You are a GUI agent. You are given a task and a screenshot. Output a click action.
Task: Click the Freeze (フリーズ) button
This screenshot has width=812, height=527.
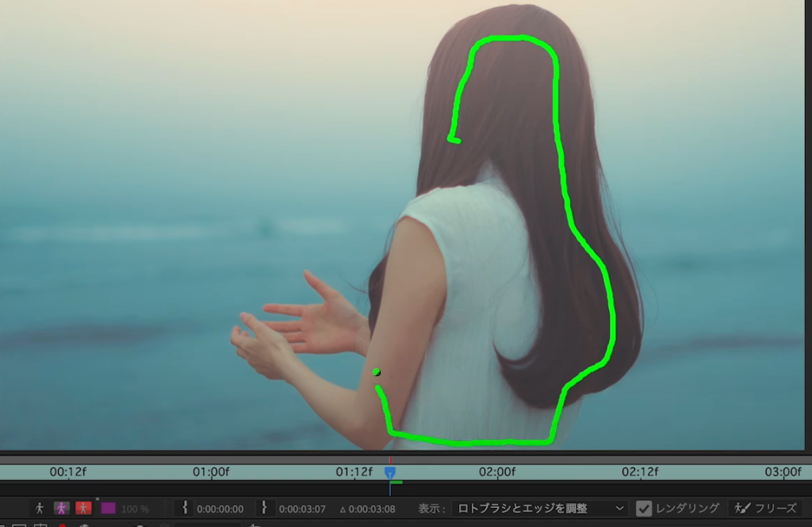coord(766,508)
